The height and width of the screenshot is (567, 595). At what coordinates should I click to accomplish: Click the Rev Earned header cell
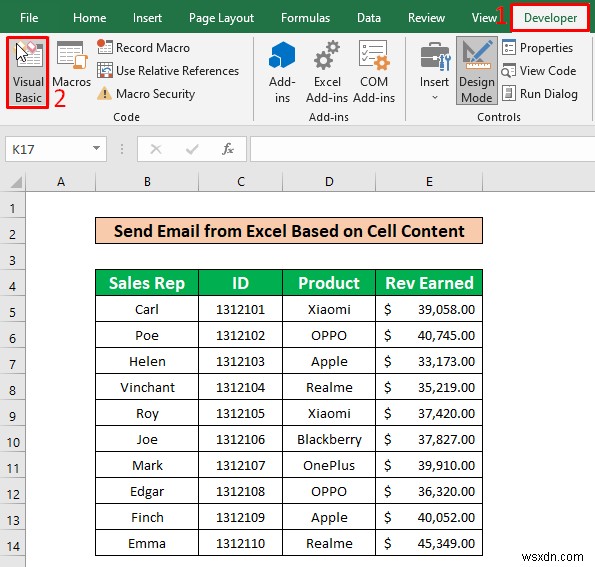429,283
